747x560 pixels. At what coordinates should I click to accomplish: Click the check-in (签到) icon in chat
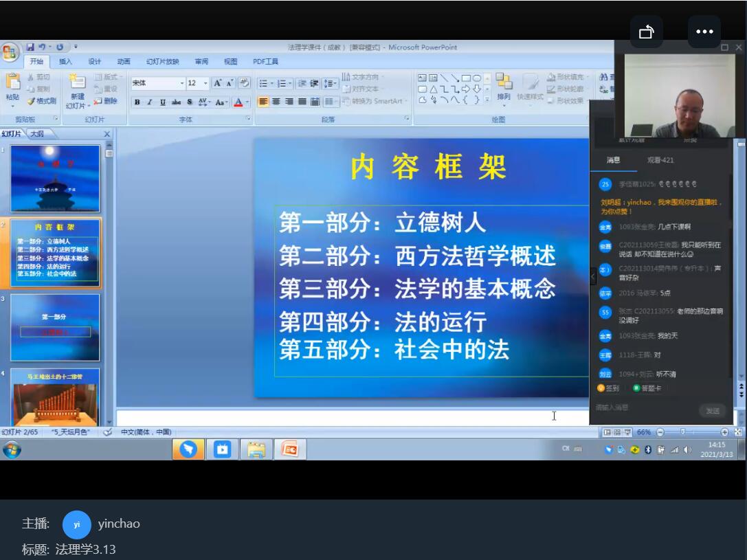pos(601,388)
